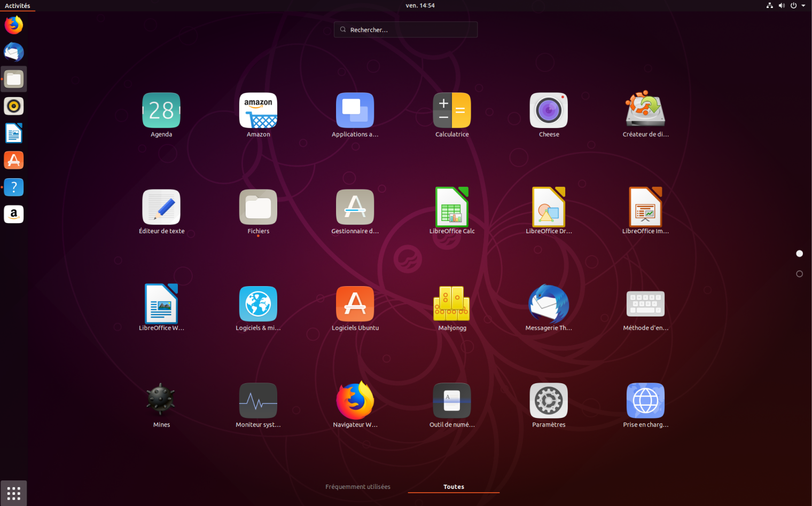
Task: Launch Navigateur Web Firefox from the grid
Action: point(355,400)
